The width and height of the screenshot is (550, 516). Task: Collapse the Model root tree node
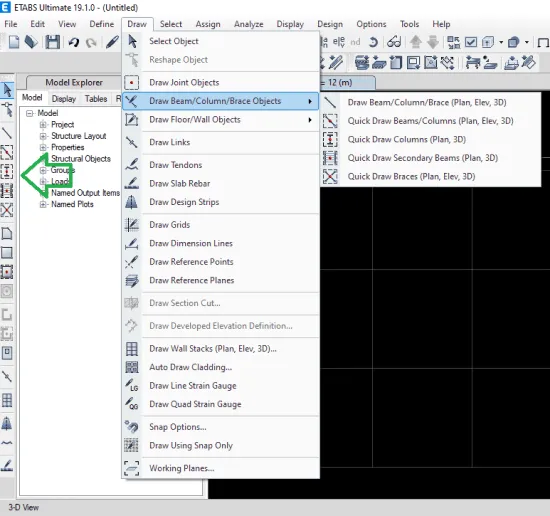pos(29,113)
